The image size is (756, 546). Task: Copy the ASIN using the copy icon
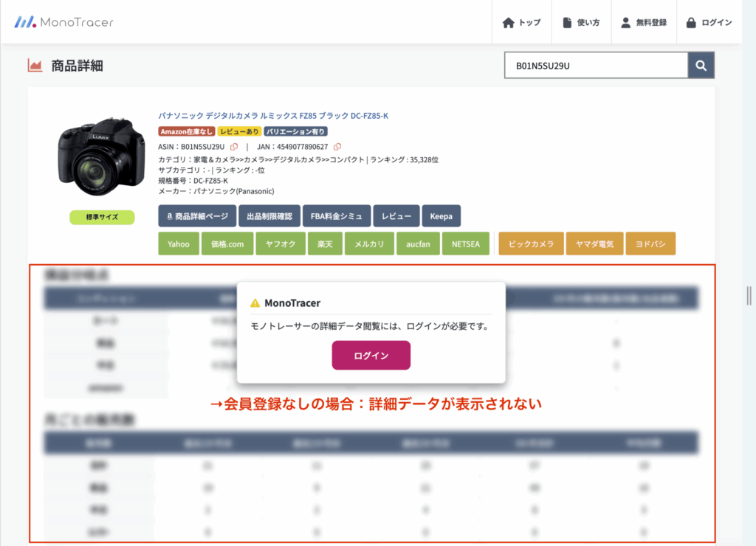point(234,147)
